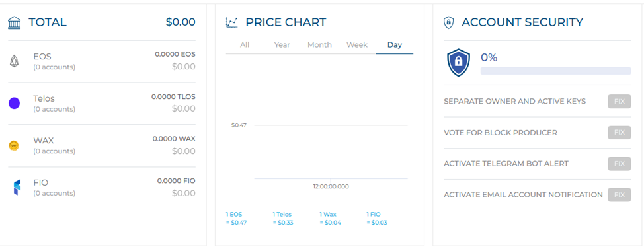Screen dimensions: 644x249
Task: Select the Year chart range tab
Action: pos(282,45)
